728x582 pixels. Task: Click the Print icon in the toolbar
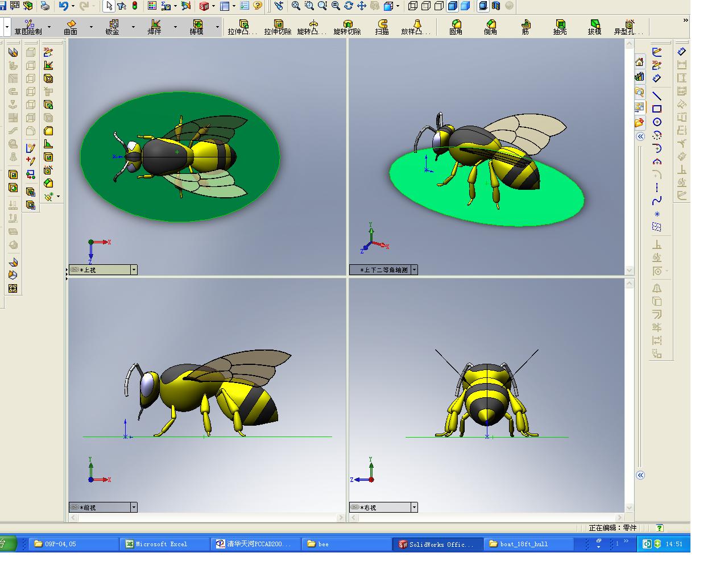[x=44, y=6]
